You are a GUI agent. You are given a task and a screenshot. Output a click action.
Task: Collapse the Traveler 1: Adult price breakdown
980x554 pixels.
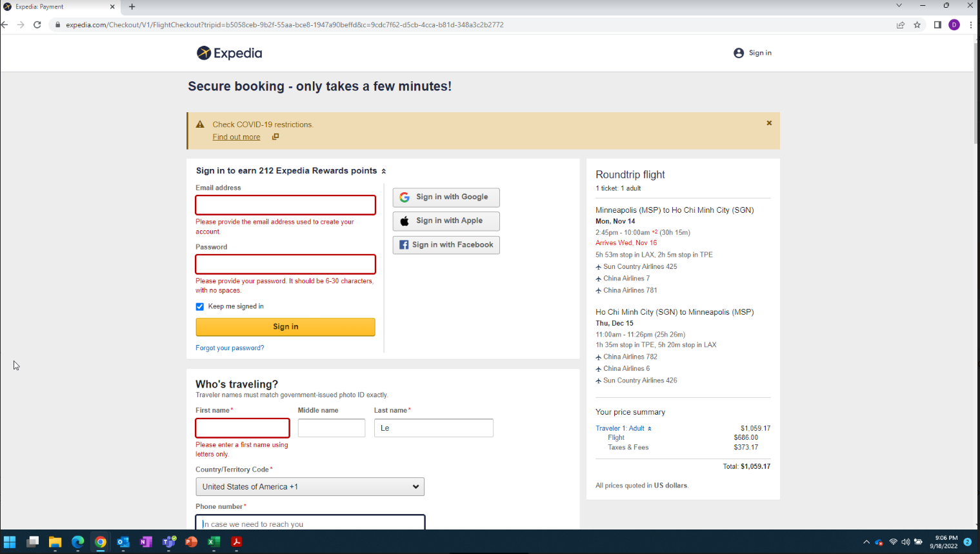click(650, 428)
